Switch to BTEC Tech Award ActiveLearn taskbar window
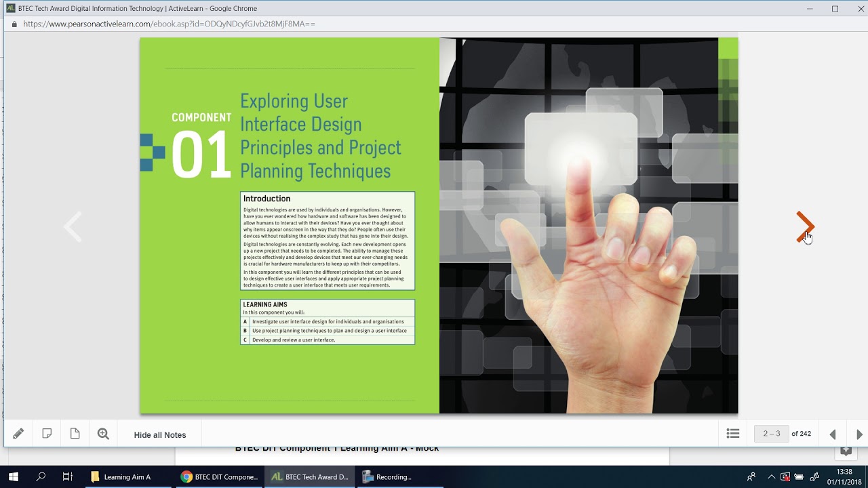 (310, 476)
